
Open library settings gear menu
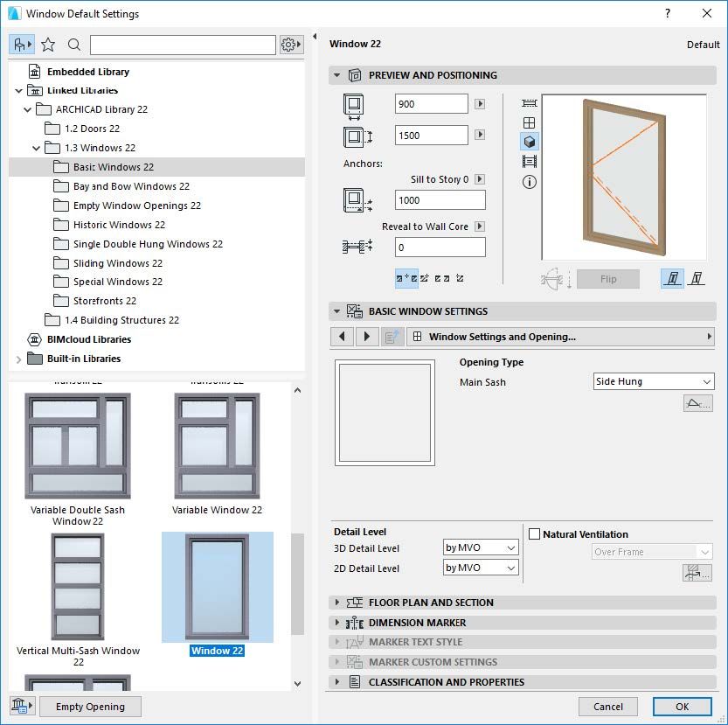pos(291,45)
